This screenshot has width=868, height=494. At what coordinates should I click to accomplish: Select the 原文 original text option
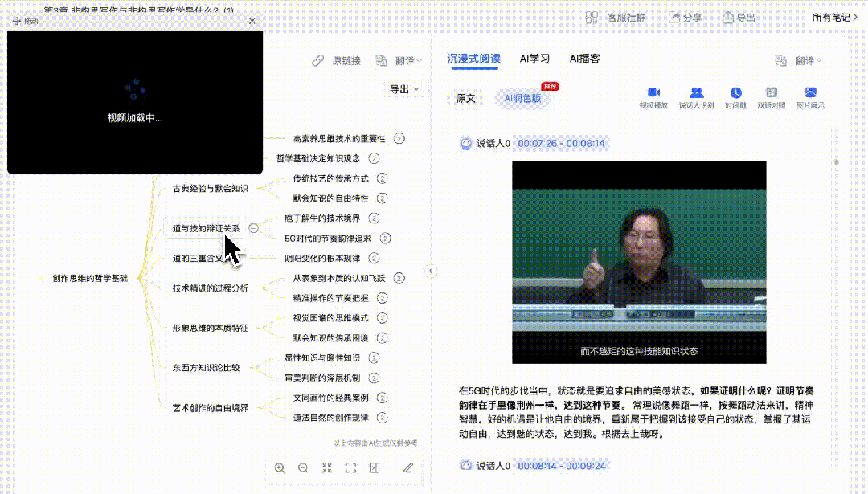[465, 100]
